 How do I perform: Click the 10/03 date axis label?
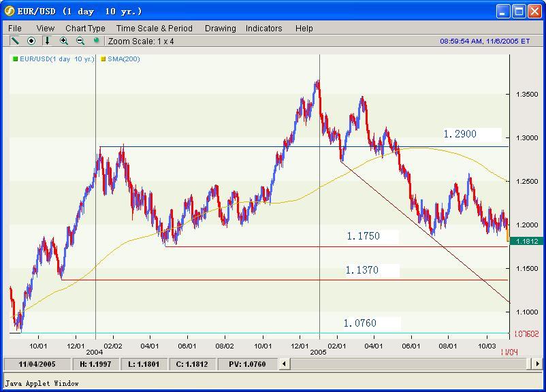pyautogui.click(x=487, y=346)
